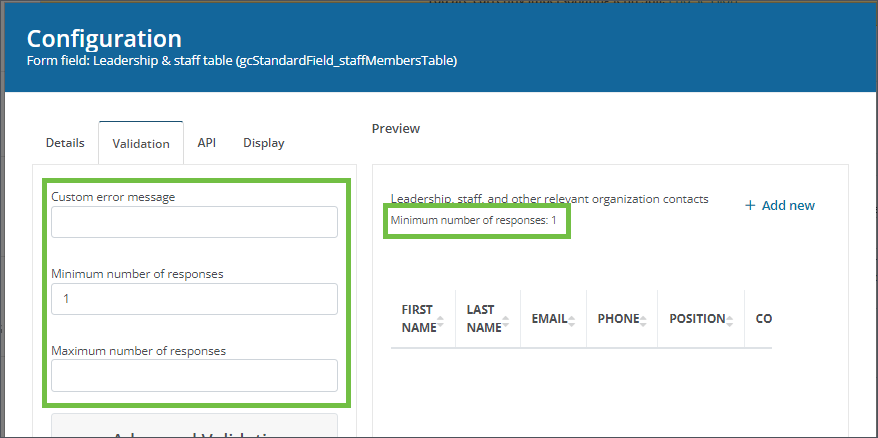Focus the Custom error message field
This screenshot has width=878, height=438.
click(194, 222)
